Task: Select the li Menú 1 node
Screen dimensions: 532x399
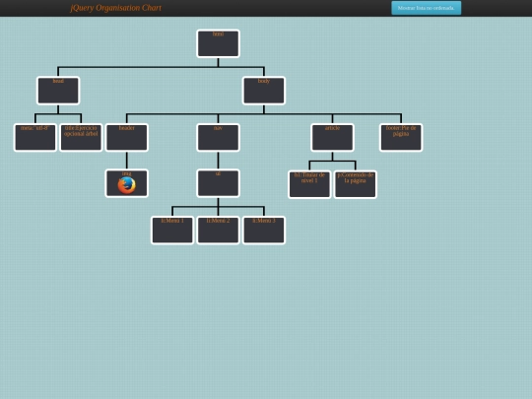Action: (x=172, y=230)
